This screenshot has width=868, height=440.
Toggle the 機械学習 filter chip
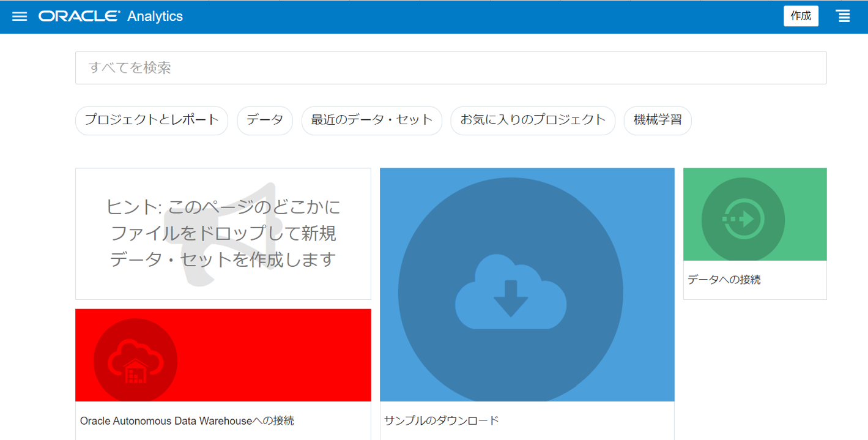coord(658,121)
